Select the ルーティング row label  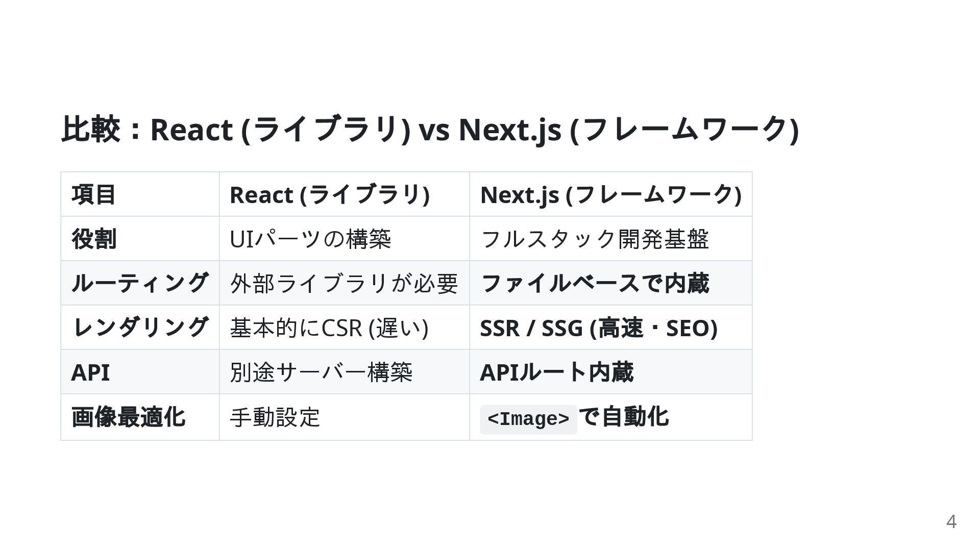tap(140, 283)
